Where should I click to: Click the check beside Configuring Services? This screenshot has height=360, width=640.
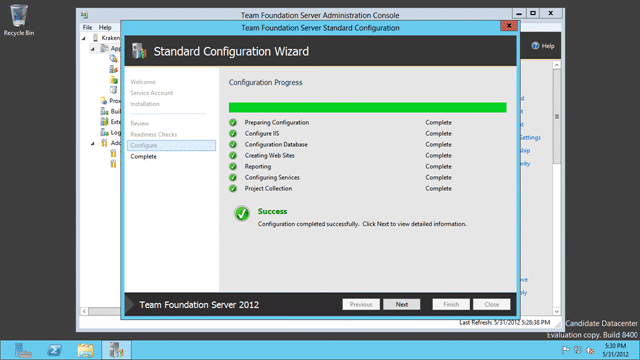pyautogui.click(x=233, y=178)
